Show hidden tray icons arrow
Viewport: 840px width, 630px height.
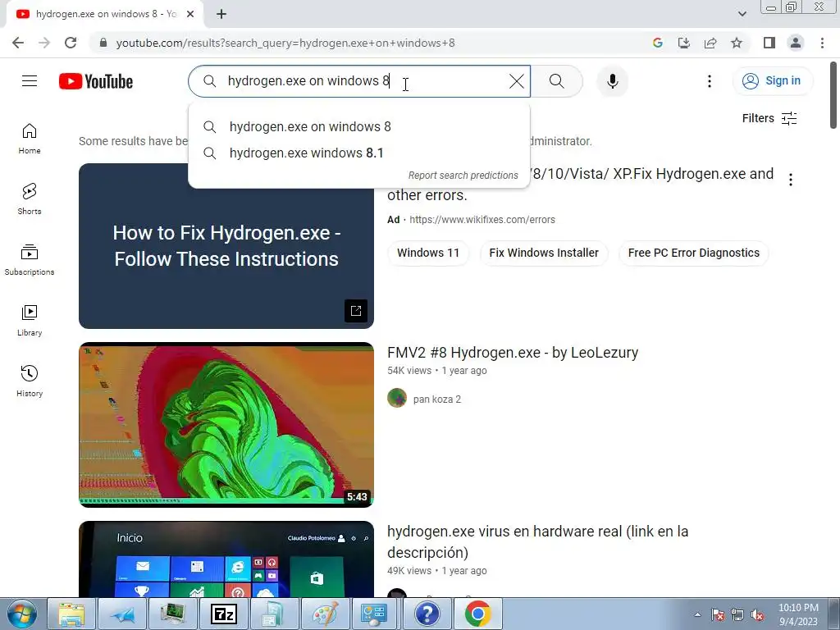tap(697, 614)
